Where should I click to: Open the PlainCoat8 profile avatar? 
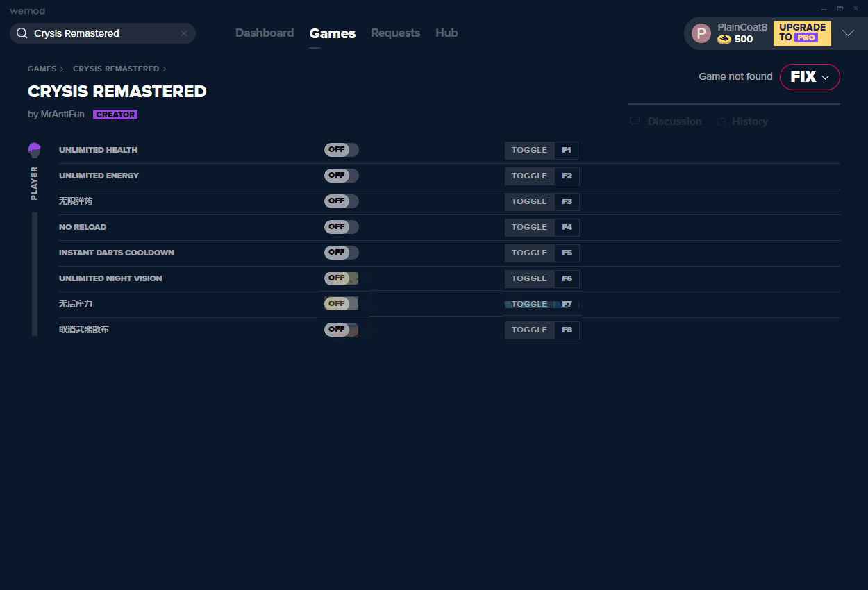coord(701,33)
